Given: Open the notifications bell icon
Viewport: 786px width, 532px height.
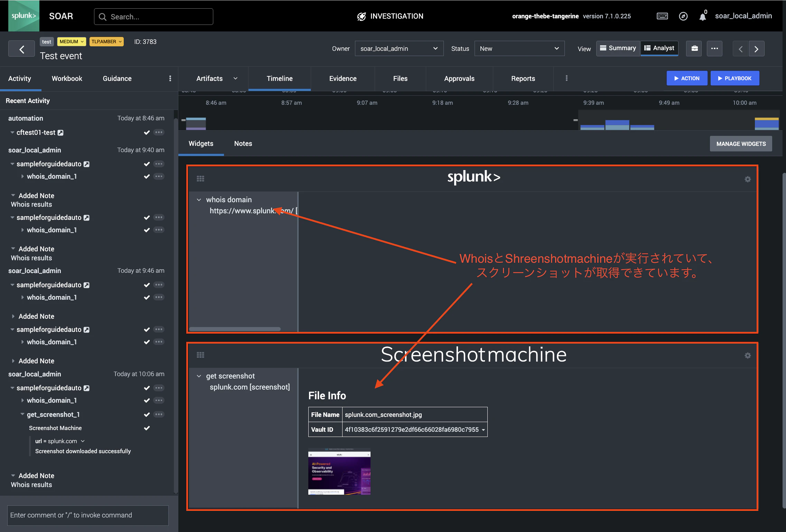Looking at the screenshot, I should point(702,17).
